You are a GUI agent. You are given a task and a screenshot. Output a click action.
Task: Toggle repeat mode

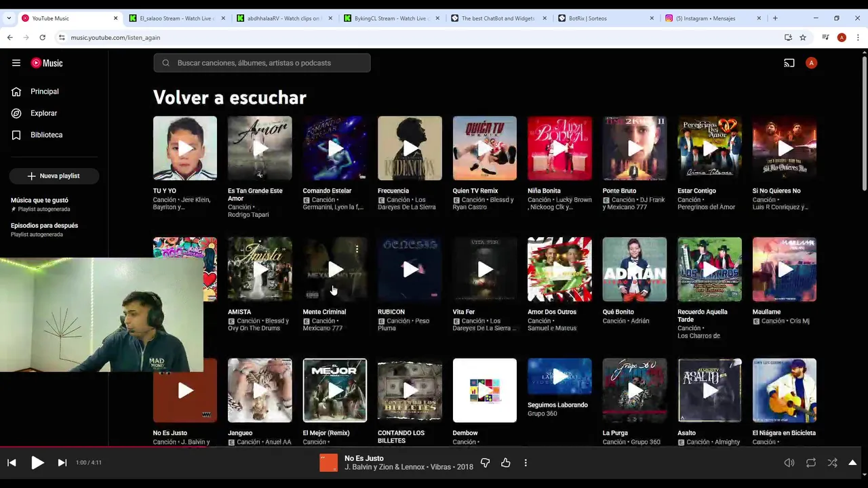pyautogui.click(x=811, y=463)
